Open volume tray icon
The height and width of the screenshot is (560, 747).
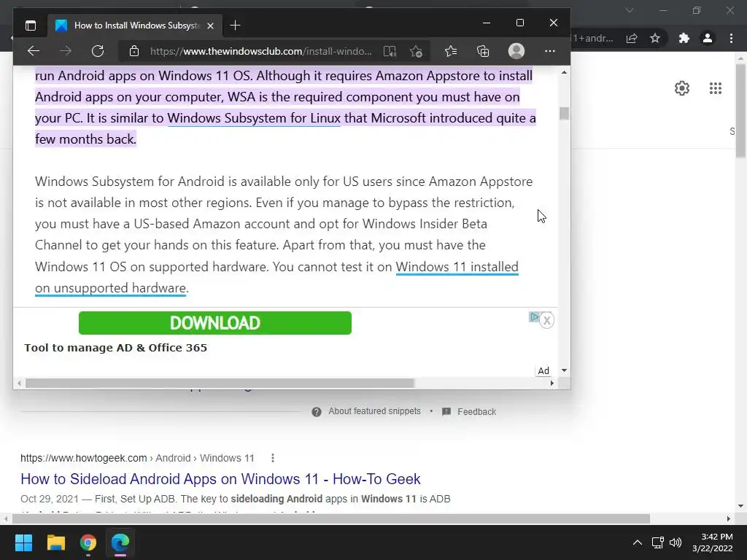click(676, 542)
